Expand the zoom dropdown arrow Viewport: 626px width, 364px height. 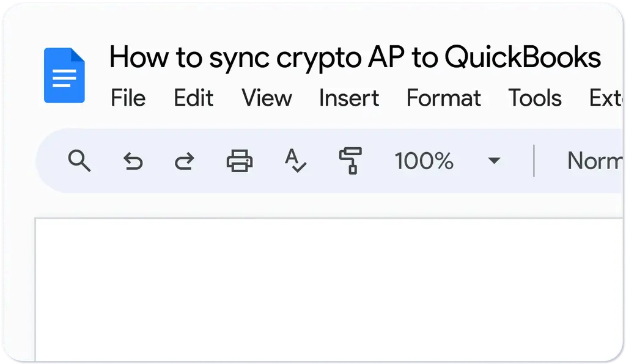[494, 161]
